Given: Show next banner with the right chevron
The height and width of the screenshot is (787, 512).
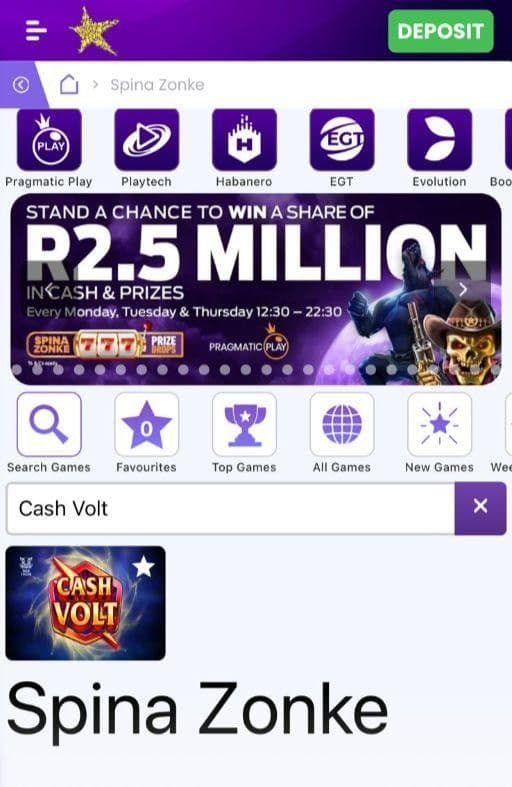Looking at the screenshot, I should pyautogui.click(x=463, y=289).
